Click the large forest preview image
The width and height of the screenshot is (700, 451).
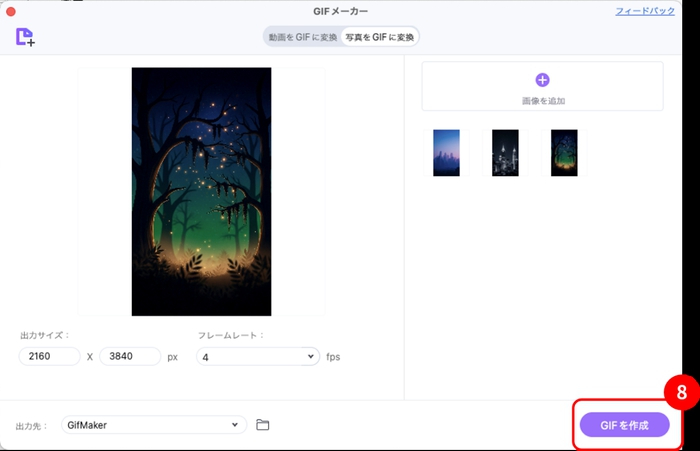point(201,191)
